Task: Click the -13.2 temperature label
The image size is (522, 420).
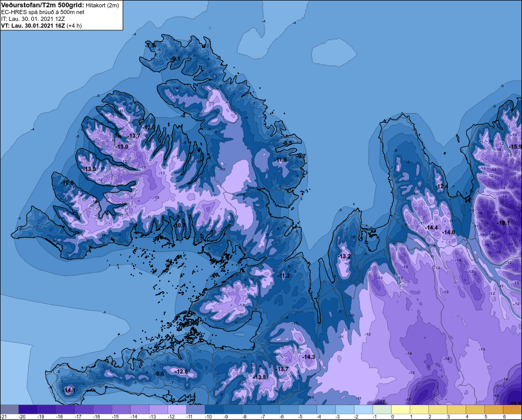Action: coord(344,256)
